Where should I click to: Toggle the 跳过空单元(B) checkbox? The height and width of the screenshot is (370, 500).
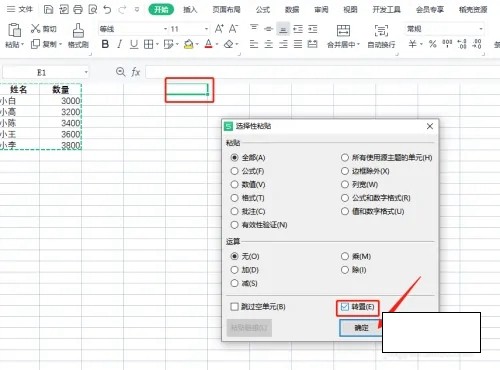235,306
